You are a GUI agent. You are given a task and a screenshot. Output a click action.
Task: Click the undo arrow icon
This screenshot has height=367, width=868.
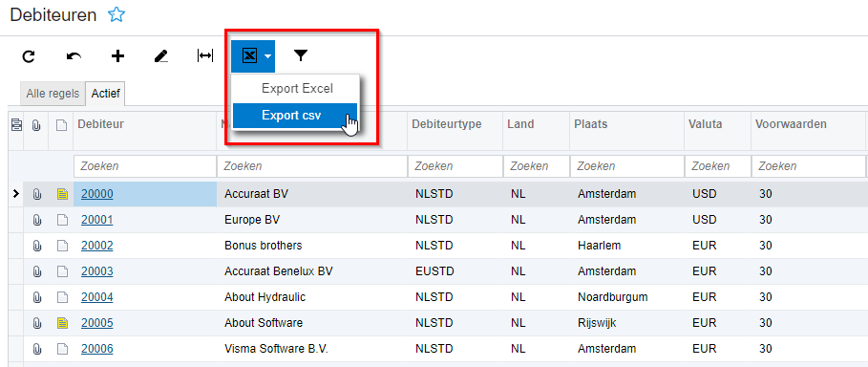coord(74,56)
